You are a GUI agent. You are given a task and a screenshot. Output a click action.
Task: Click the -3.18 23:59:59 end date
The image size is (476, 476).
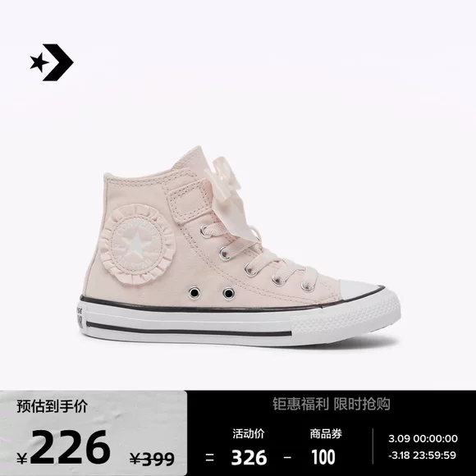(x=423, y=455)
